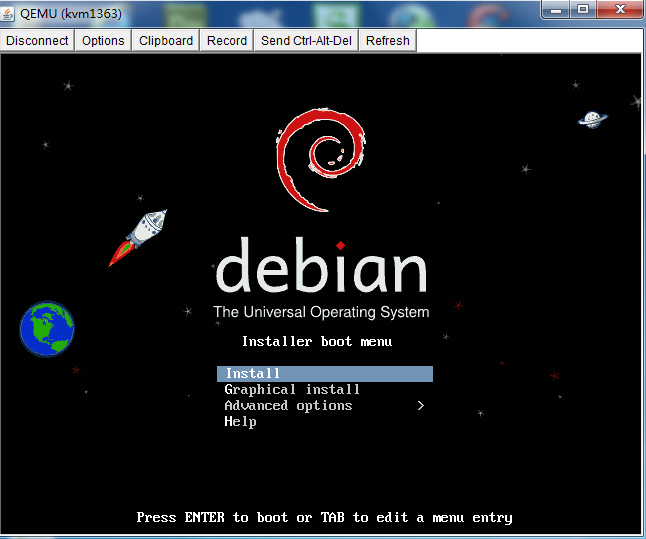Start recording with the Record button
The image size is (646, 539).
[x=227, y=41]
